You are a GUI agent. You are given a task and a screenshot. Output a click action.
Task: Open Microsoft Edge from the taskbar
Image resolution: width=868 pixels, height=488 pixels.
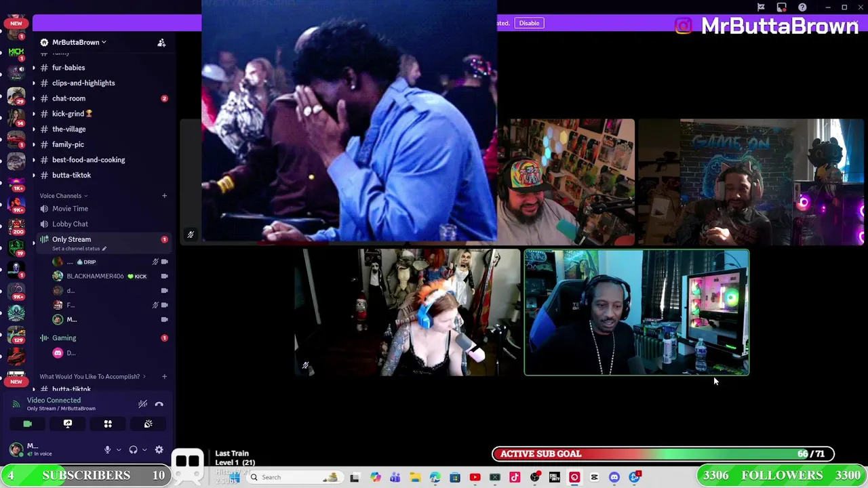click(435, 477)
